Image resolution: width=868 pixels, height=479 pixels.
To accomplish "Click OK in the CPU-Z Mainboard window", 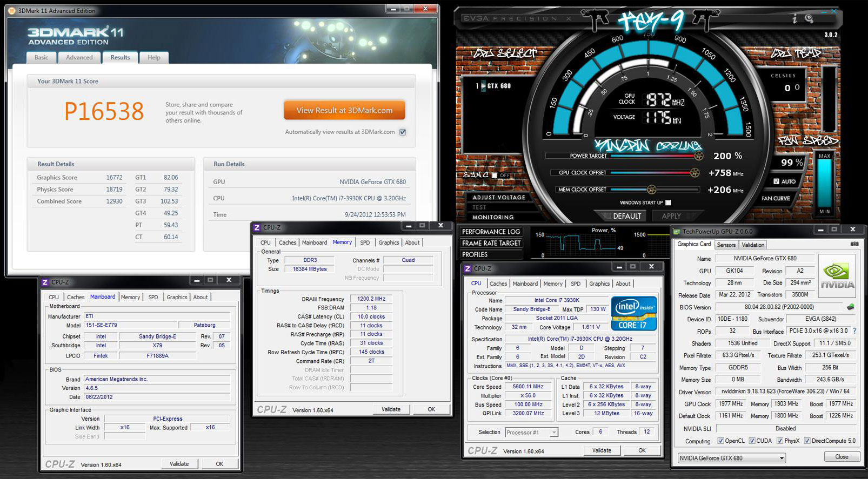I will point(219,464).
